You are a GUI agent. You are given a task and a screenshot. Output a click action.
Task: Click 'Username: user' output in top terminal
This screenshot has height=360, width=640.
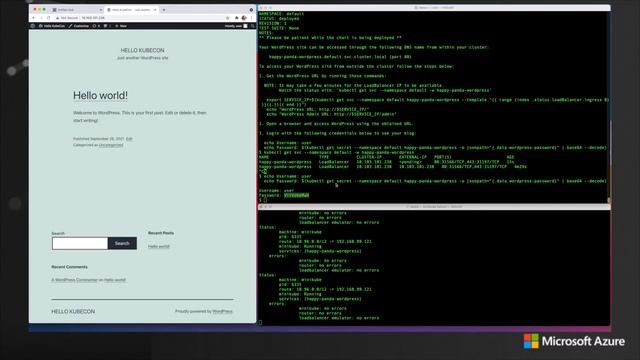(276, 191)
